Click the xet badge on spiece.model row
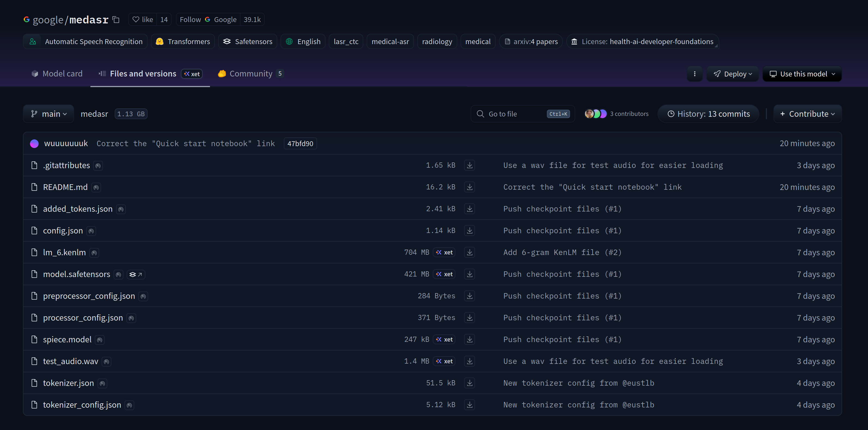Screen dimensions: 868x430 click(x=444, y=339)
